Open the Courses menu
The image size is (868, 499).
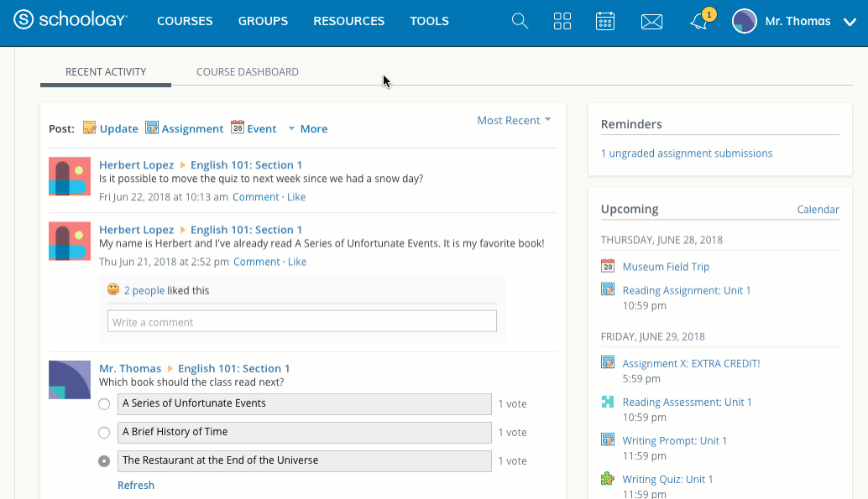185,22
